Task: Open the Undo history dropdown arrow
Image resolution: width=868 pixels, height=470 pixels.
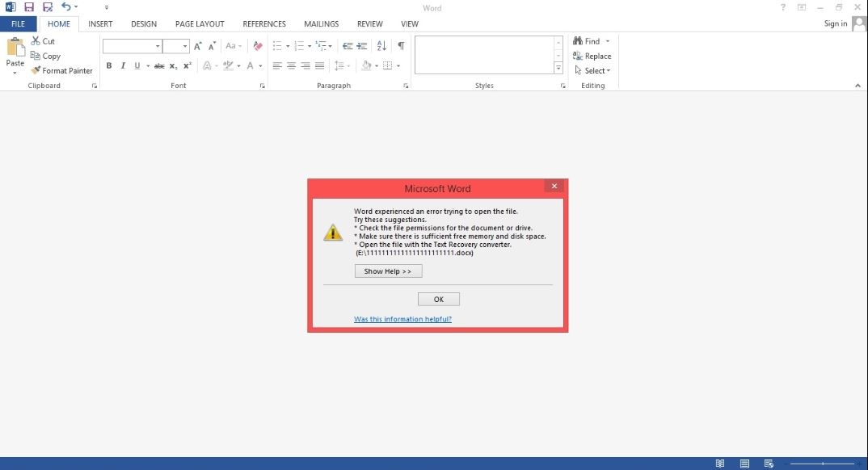Action: click(76, 7)
